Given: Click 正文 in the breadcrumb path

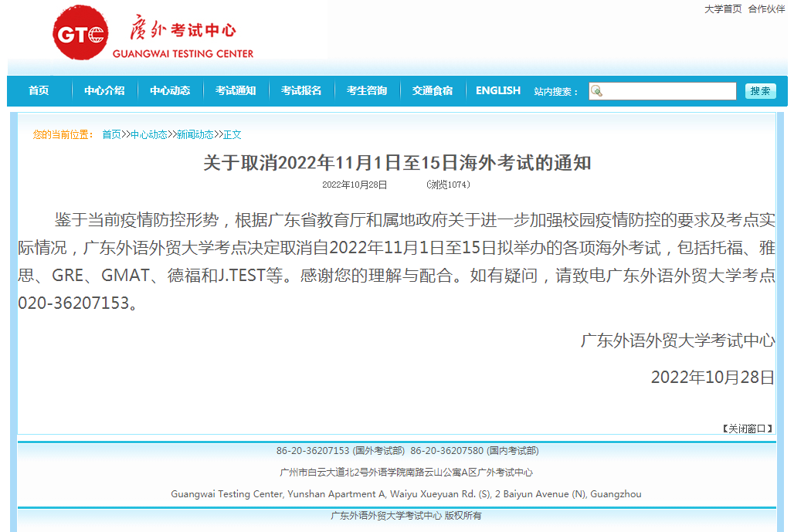Looking at the screenshot, I should click(x=232, y=134).
